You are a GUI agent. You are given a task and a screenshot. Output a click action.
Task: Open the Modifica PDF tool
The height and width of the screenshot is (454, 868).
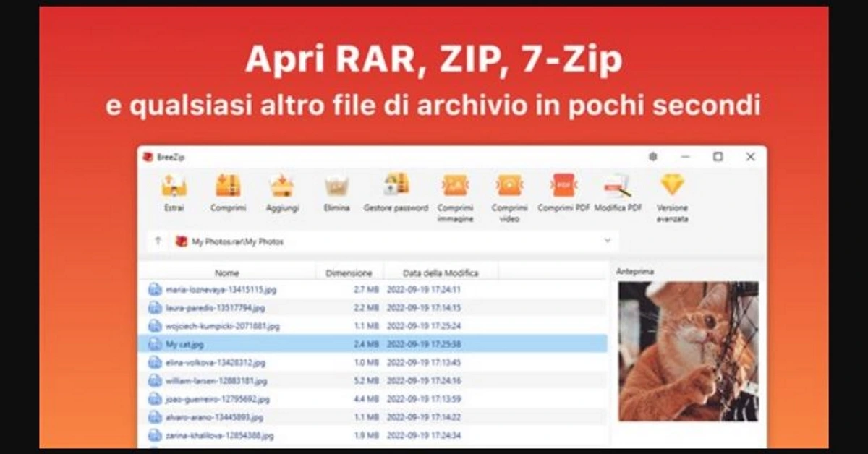pyautogui.click(x=618, y=186)
